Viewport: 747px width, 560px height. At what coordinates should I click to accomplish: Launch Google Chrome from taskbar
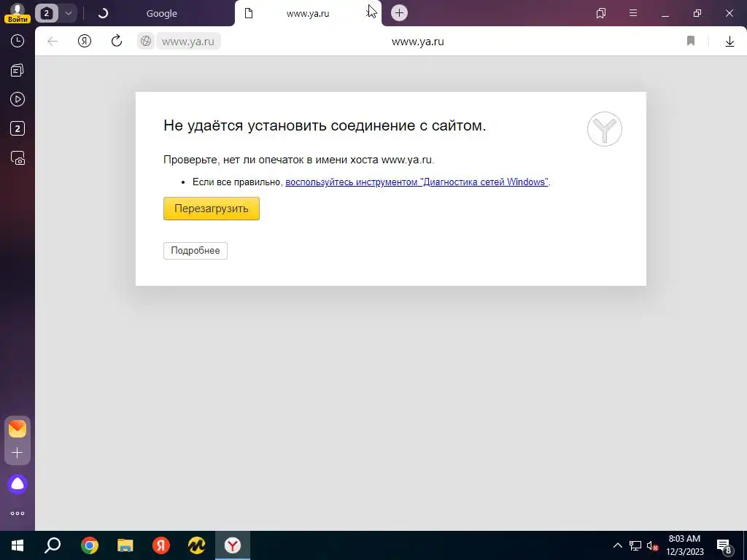[x=89, y=545]
